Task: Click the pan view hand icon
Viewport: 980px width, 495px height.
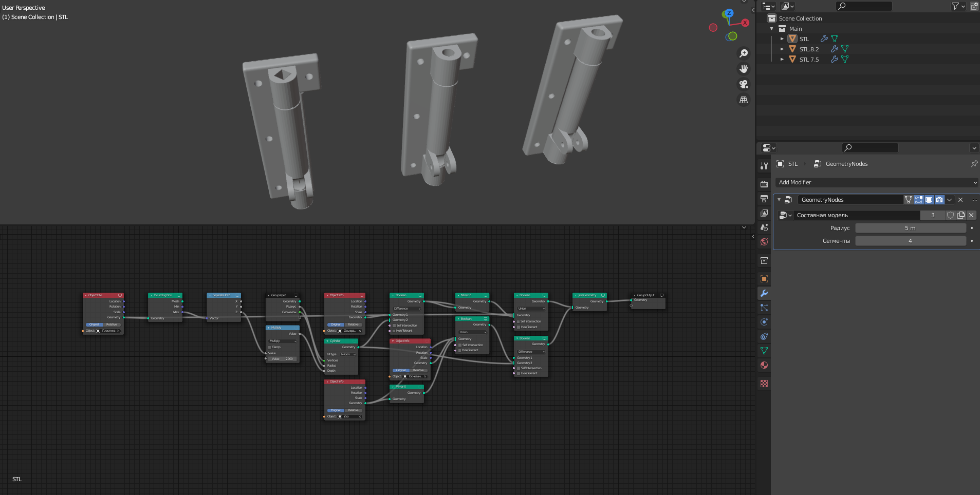Action: 743,69
